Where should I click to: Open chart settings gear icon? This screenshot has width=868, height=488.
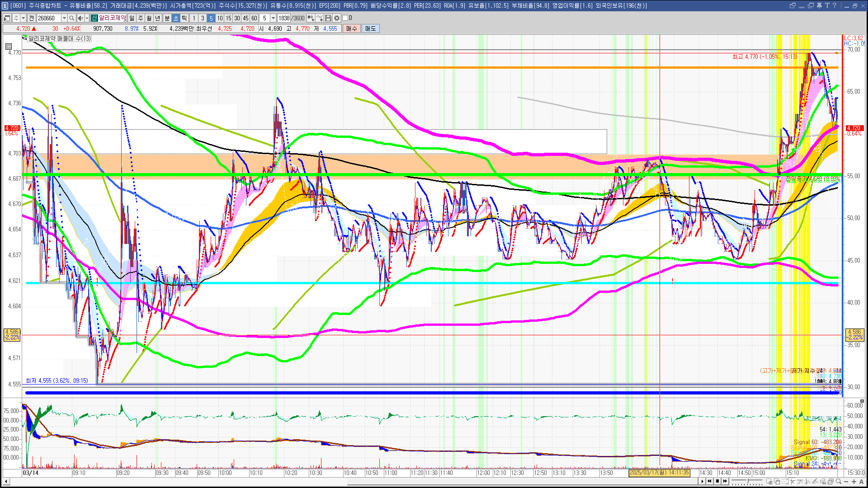pyautogui.click(x=337, y=18)
